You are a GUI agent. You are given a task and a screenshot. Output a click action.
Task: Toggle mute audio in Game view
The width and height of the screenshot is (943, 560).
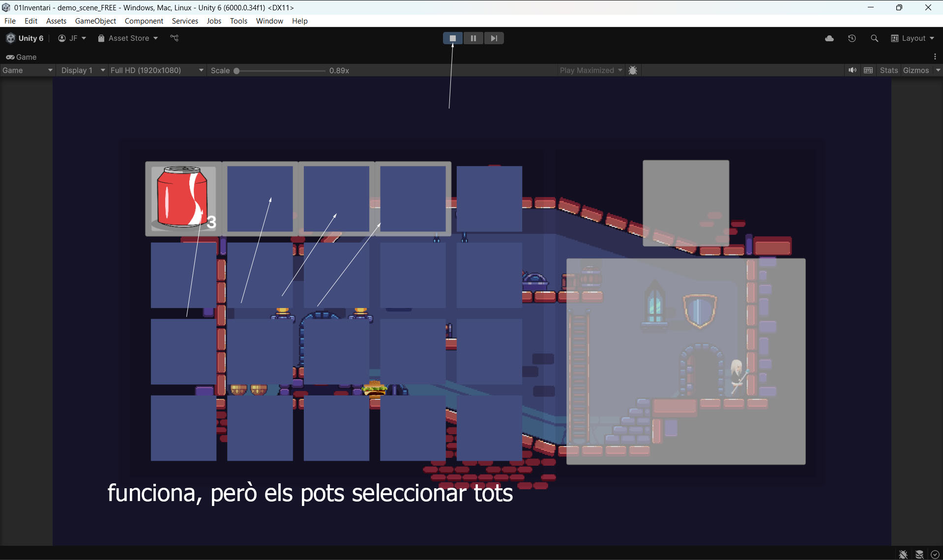[852, 70]
